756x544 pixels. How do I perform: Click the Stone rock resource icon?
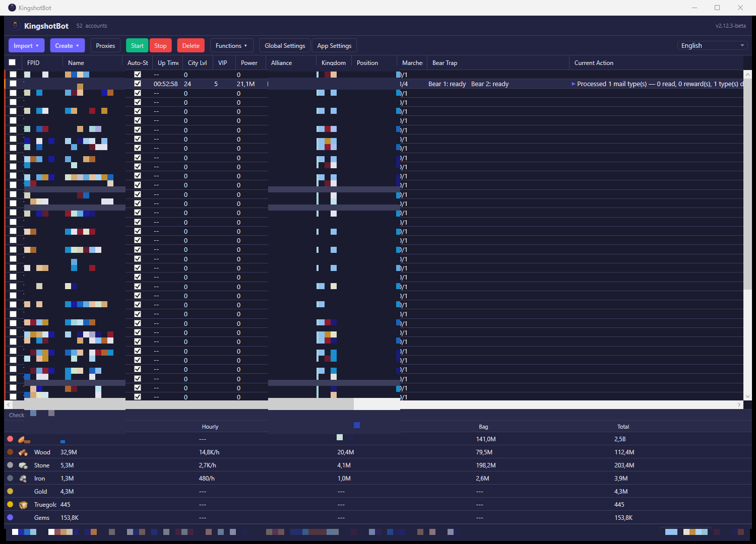click(23, 465)
